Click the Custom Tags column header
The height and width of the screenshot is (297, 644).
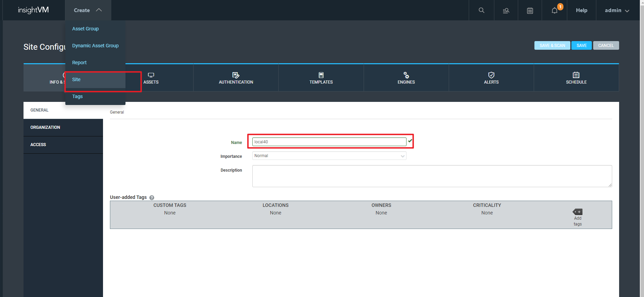coord(170,205)
